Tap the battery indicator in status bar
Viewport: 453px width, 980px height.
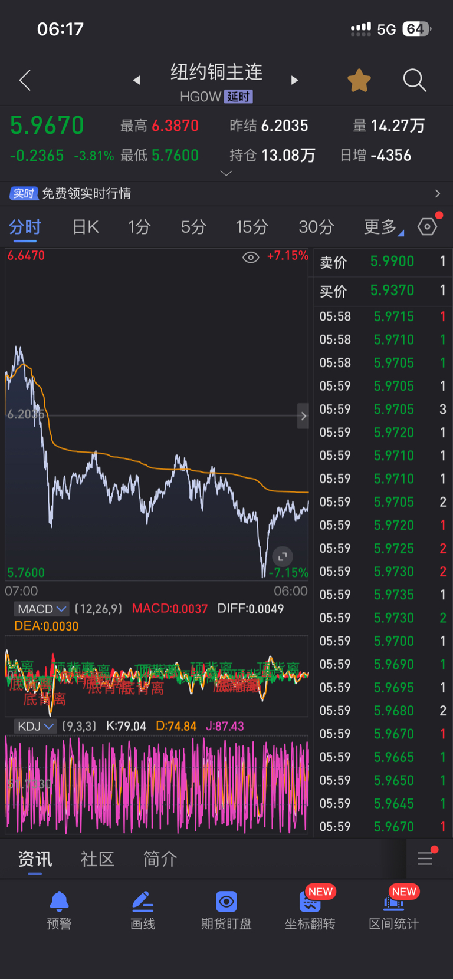click(417, 29)
